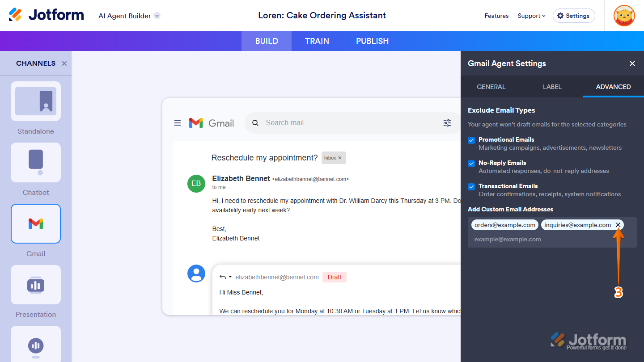
Task: Click sender name Elizabeth Bennet
Action: point(241,179)
